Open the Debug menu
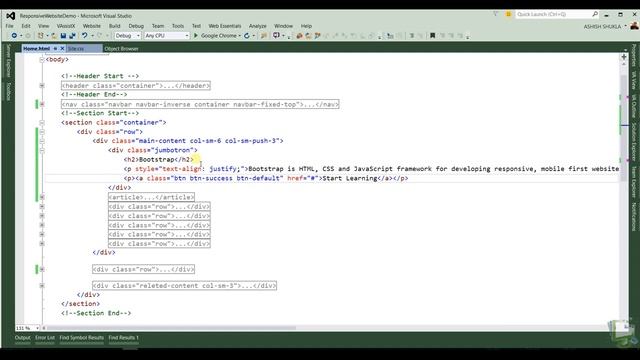 [136, 26]
